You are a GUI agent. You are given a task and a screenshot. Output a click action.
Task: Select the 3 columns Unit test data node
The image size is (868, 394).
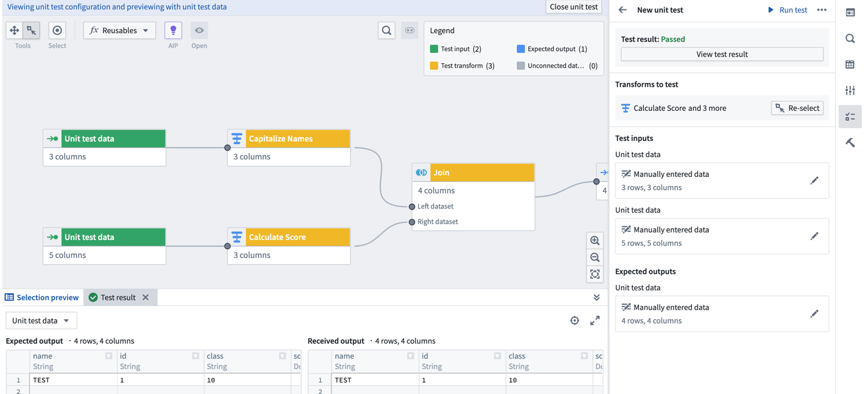pyautogui.click(x=105, y=147)
